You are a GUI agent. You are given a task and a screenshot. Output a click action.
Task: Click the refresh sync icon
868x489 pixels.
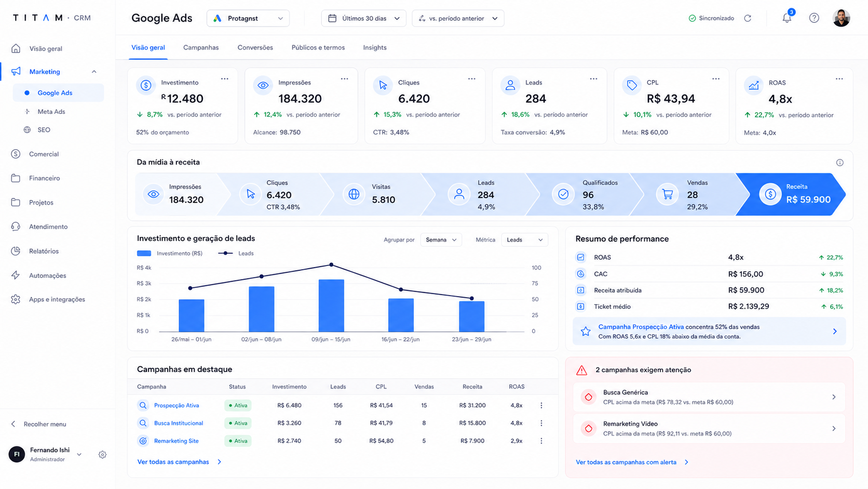[x=748, y=18]
